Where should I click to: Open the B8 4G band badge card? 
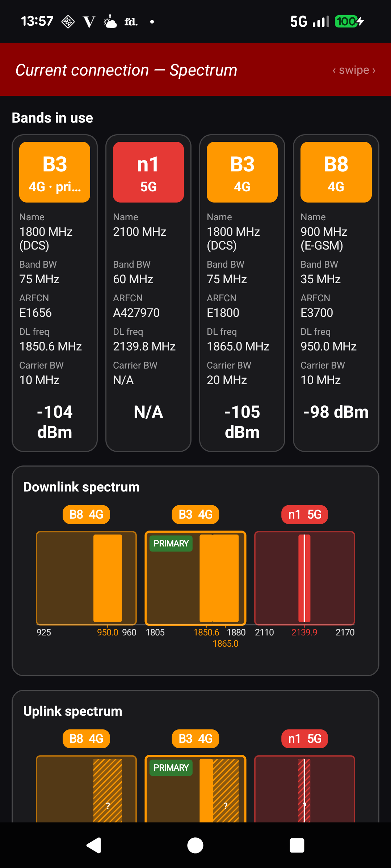pyautogui.click(x=336, y=172)
